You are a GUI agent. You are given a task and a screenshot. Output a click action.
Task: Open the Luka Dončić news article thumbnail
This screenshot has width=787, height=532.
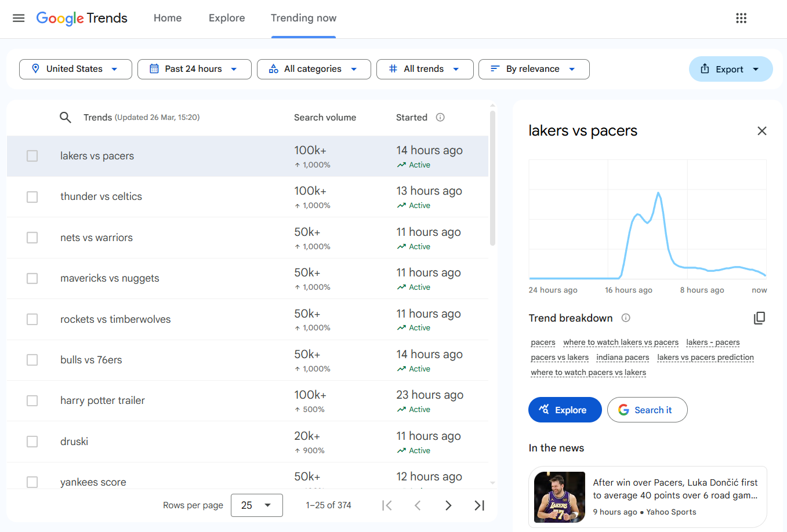click(560, 497)
